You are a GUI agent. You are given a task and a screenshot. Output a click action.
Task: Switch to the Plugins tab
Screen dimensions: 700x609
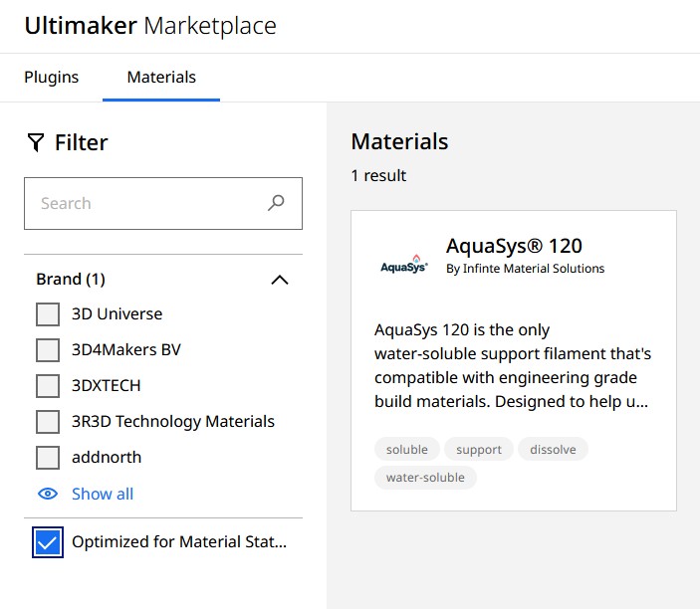[x=52, y=78]
